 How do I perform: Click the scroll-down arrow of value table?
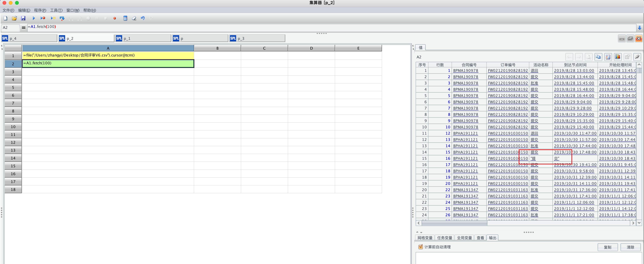pyautogui.click(x=639, y=223)
